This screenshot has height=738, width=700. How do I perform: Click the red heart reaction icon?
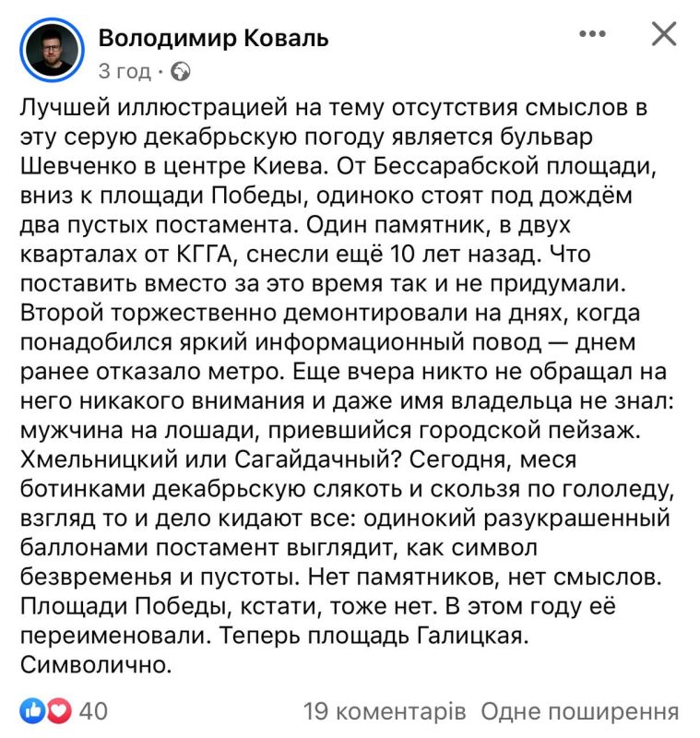click(x=57, y=711)
